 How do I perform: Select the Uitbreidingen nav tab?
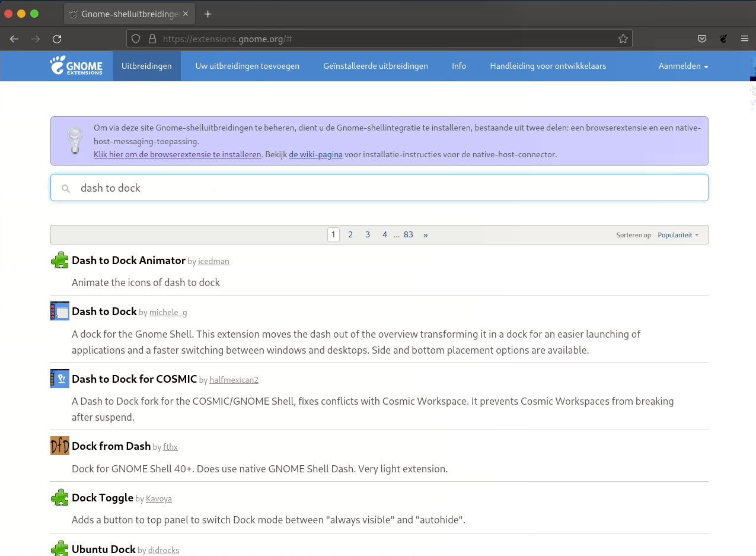pyautogui.click(x=146, y=66)
